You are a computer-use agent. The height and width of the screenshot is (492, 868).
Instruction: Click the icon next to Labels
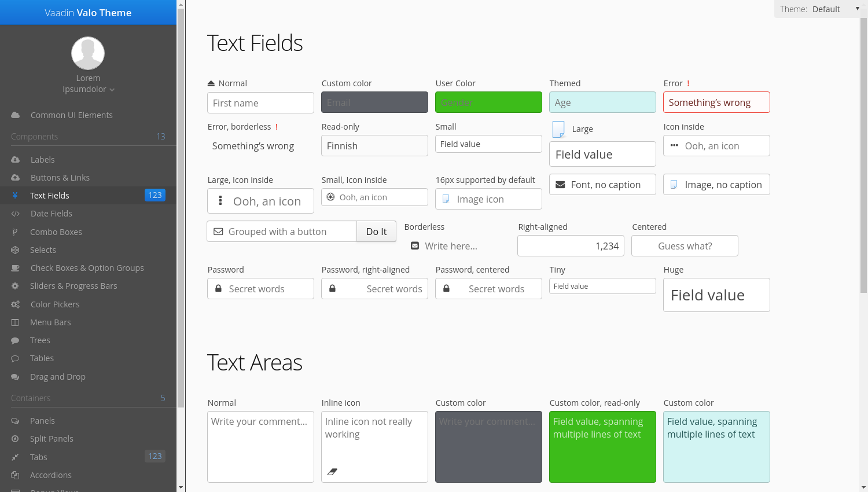coord(16,160)
